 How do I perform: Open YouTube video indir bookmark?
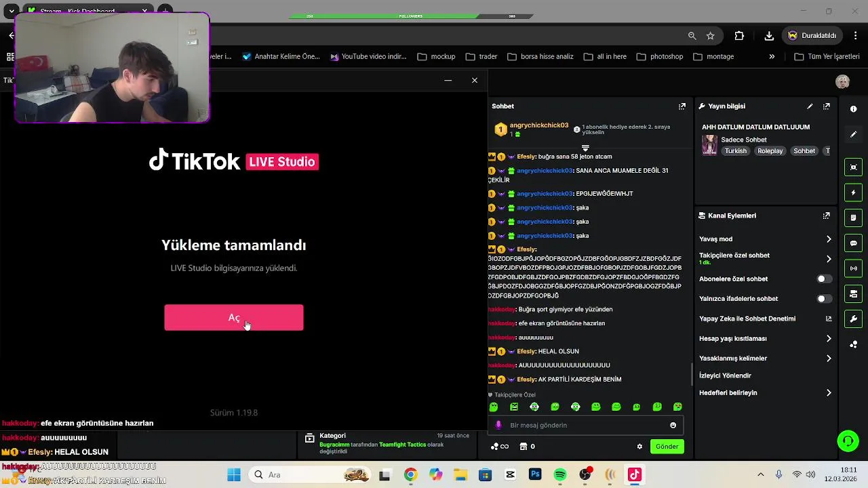pyautogui.click(x=368, y=56)
